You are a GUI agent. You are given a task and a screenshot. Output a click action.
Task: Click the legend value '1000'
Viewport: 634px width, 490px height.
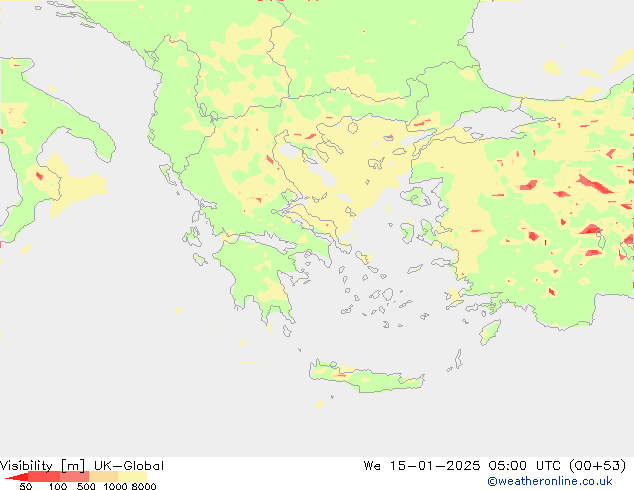pos(115,486)
